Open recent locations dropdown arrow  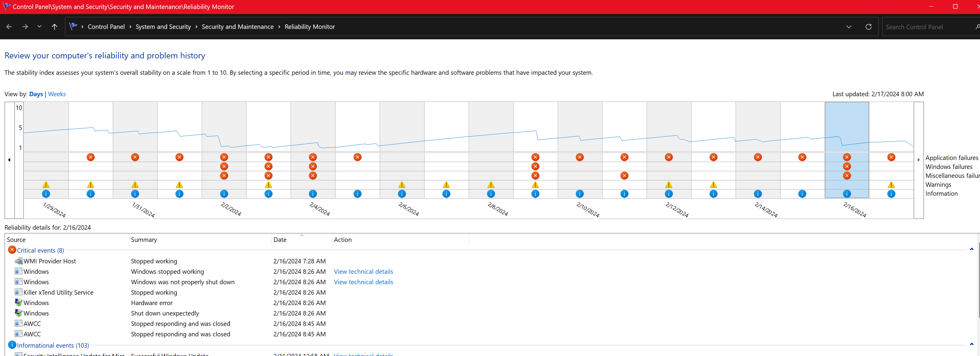39,27
